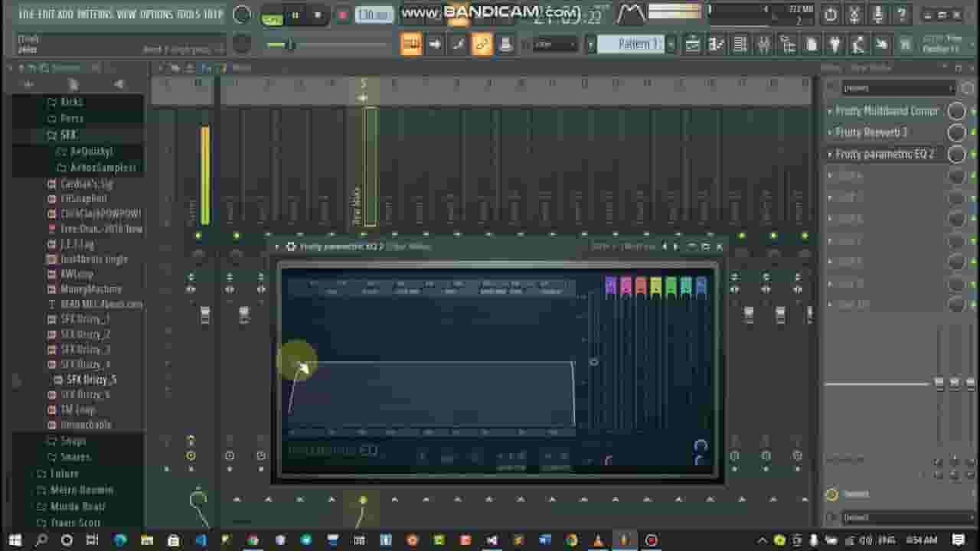Open the FILE menu
980x551 pixels.
tap(27, 15)
